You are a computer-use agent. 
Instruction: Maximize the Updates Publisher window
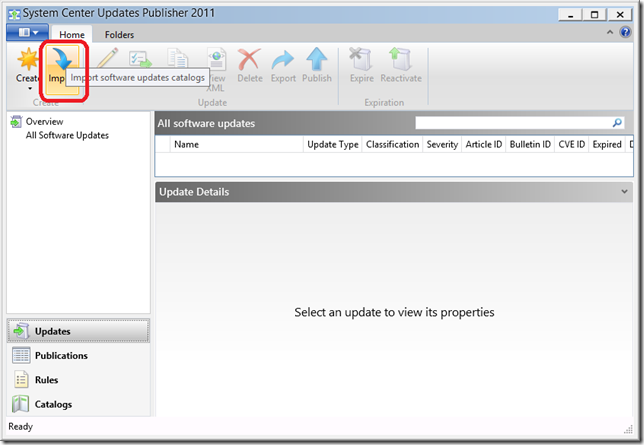coord(594,15)
